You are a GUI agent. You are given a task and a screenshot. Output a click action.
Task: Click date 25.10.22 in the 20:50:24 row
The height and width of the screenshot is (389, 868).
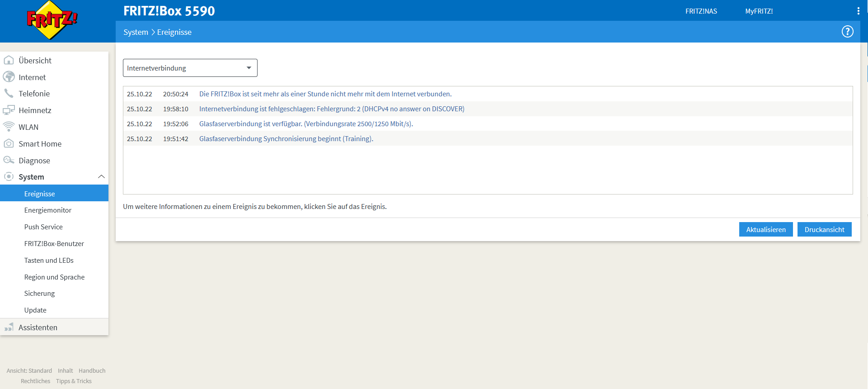139,94
